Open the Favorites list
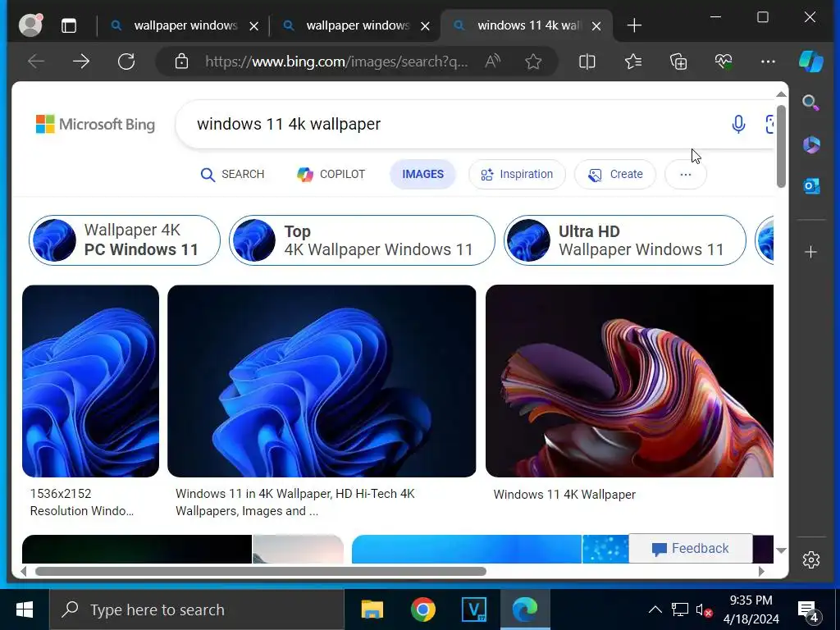Screen dimensions: 840x630 click(x=633, y=62)
